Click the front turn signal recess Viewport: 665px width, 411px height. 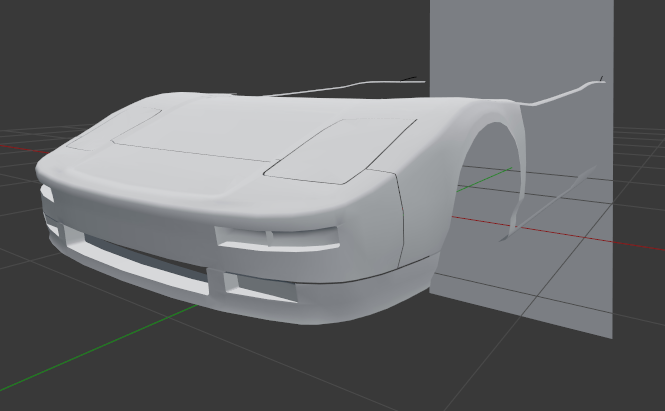[277, 238]
